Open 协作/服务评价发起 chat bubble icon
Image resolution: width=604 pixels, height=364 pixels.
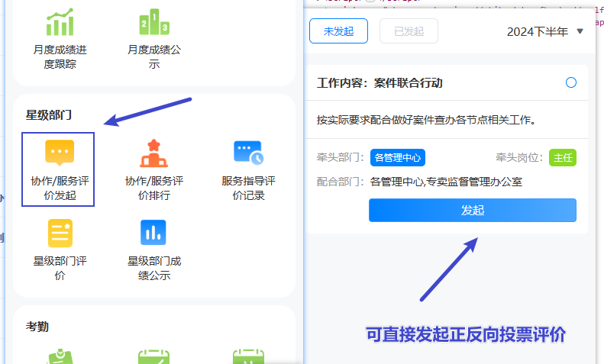click(60, 153)
